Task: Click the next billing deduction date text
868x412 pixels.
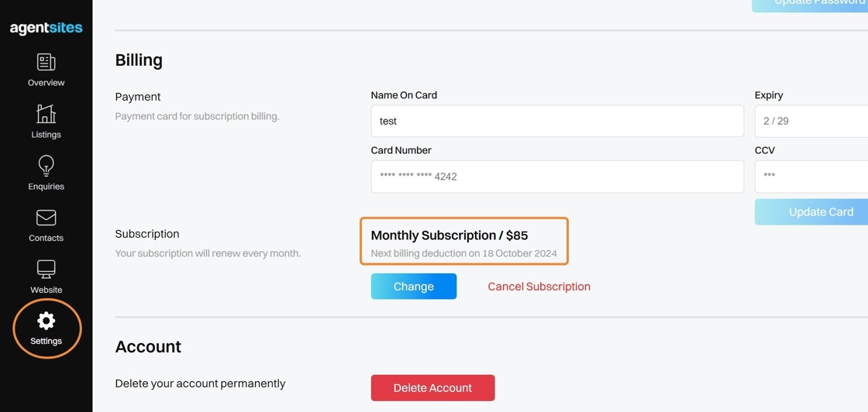Action: (463, 253)
